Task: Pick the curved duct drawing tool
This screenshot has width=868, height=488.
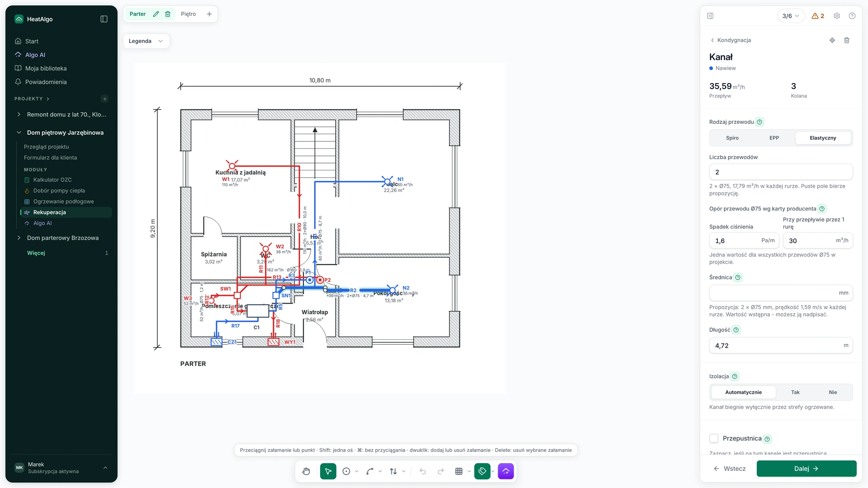Action: (370, 471)
